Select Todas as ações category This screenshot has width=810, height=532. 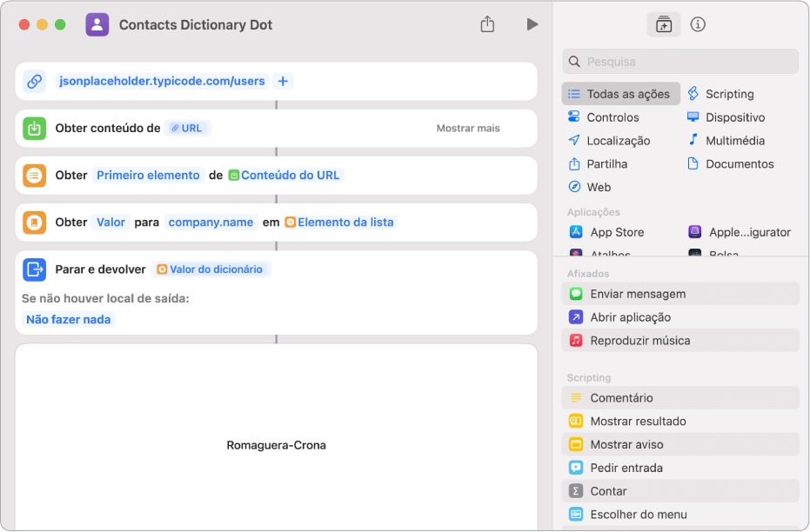click(x=620, y=94)
